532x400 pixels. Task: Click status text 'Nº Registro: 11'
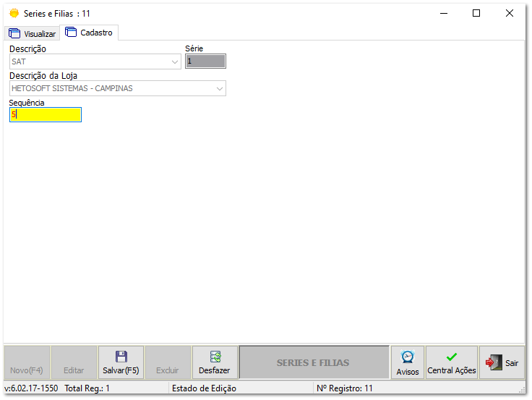tap(344, 388)
